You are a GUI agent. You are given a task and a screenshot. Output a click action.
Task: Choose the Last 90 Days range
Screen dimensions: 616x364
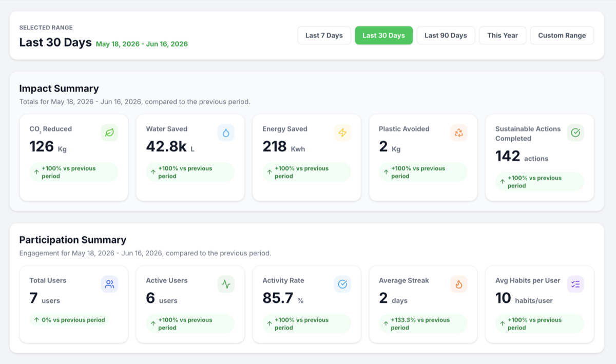pyautogui.click(x=446, y=35)
